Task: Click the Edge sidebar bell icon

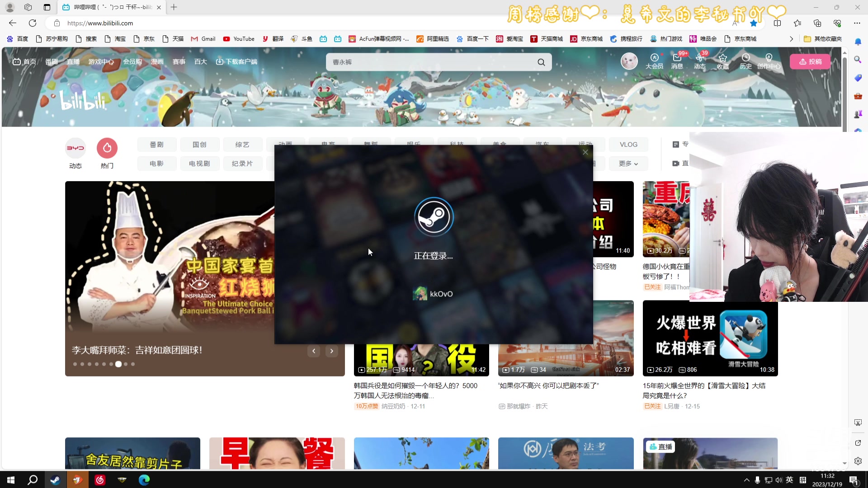Action: pyautogui.click(x=858, y=42)
